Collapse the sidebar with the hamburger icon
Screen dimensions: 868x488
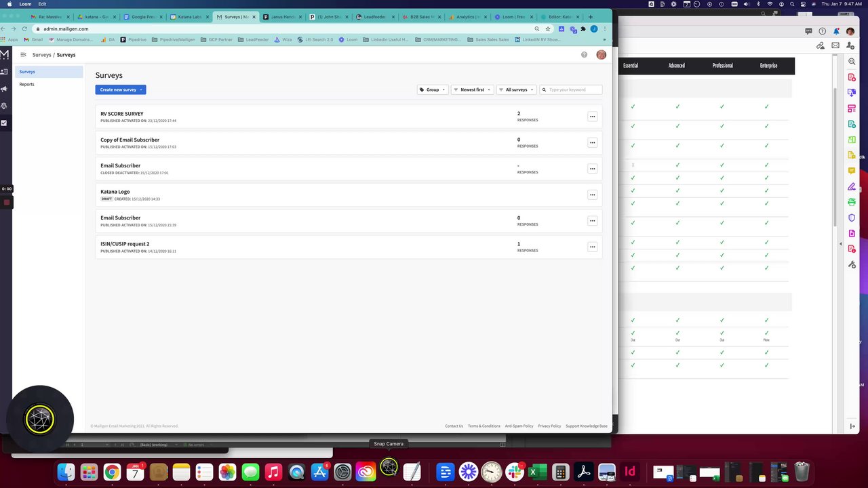point(23,55)
